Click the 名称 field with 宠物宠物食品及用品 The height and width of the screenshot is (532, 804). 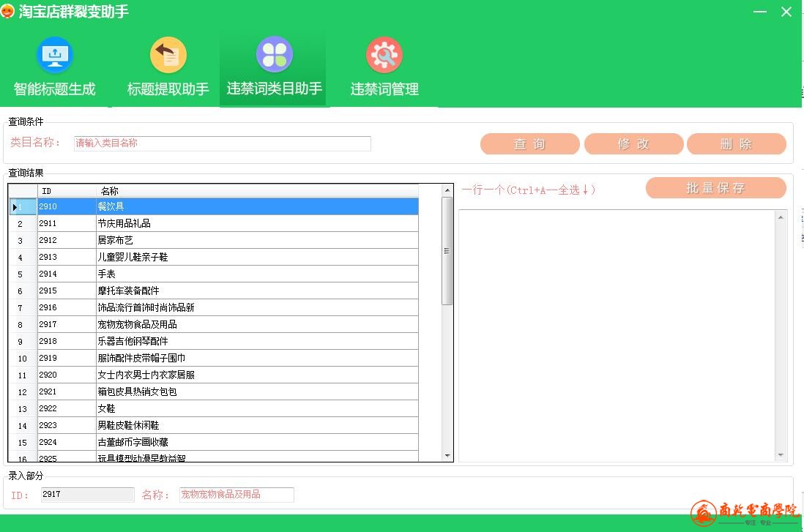237,495
